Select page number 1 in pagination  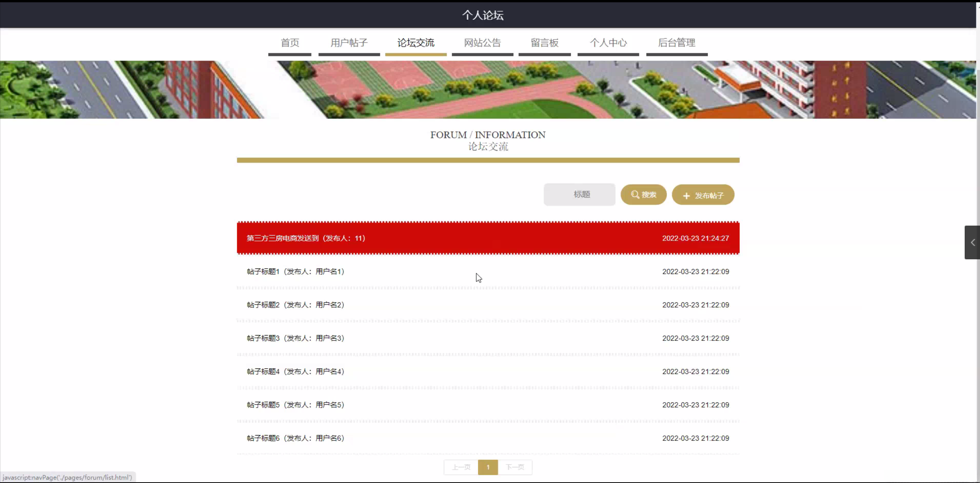(x=488, y=467)
